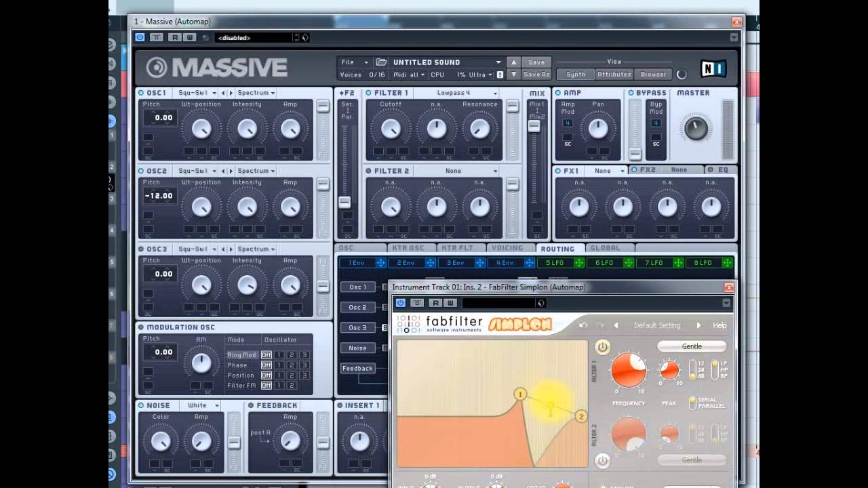Click the Save As button
868x488 pixels.
(536, 75)
